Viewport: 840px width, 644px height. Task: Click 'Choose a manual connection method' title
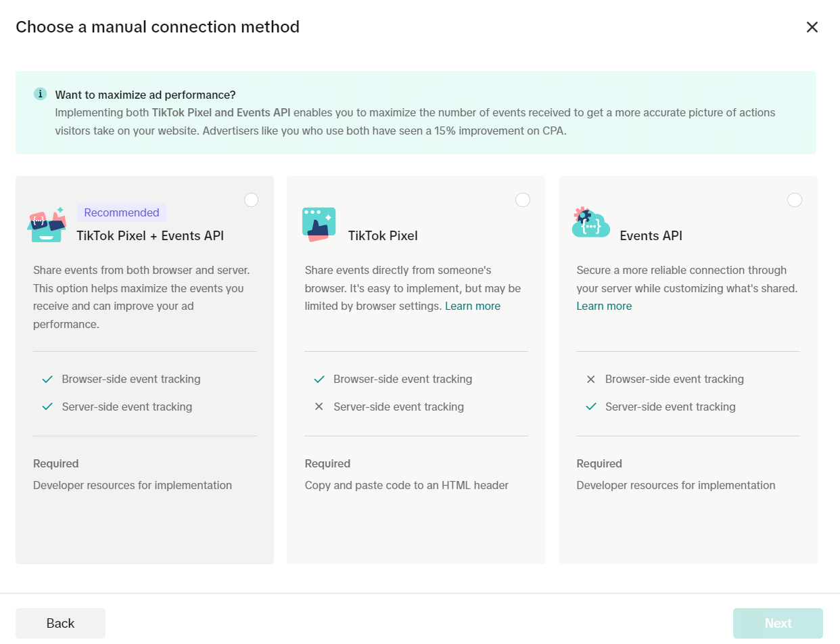pyautogui.click(x=158, y=27)
